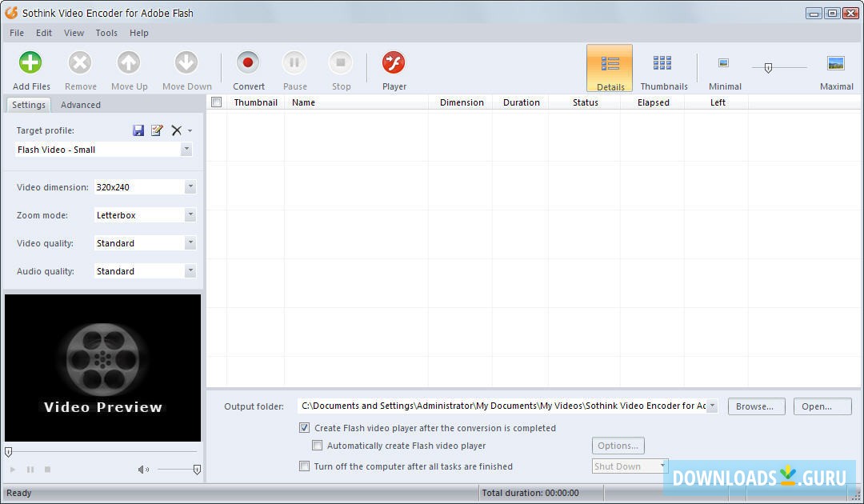This screenshot has width=864, height=504.
Task: Open the Flash Player preview icon
Action: coord(394,62)
